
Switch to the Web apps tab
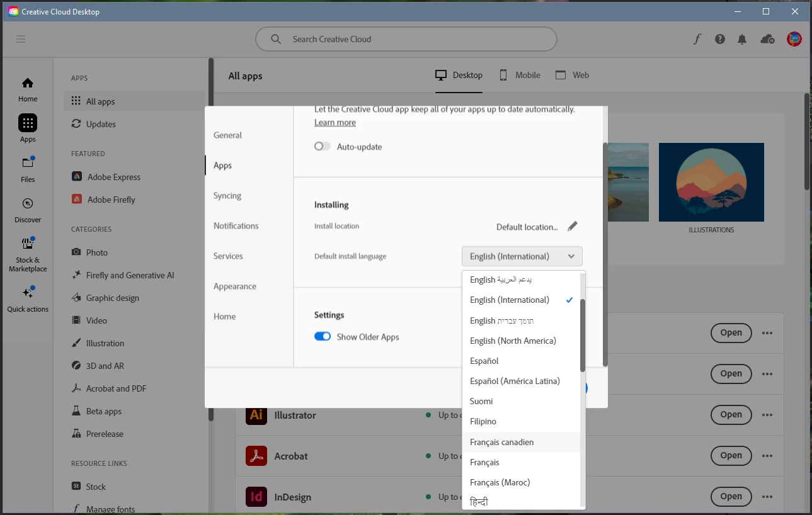(x=572, y=75)
